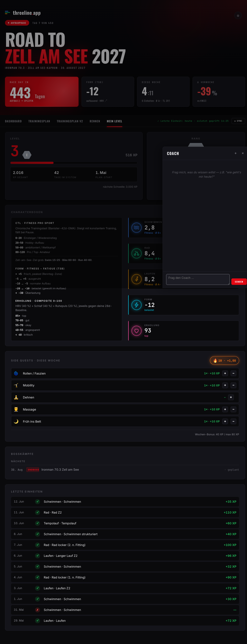The height and width of the screenshot is (644, 247).
Task: Open the Vorwoche -39 % card
Action: (218, 92)
